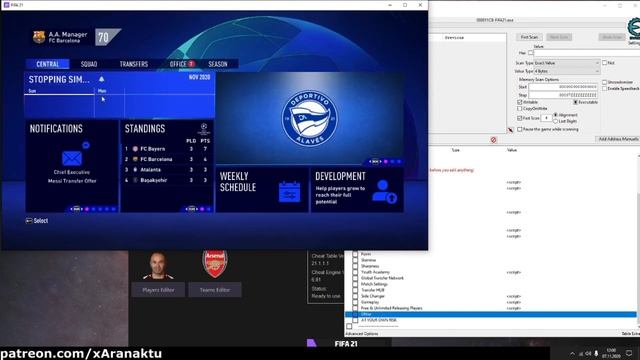Enable Pause the game while scanning
The width and height of the screenshot is (640, 360).
point(520,129)
